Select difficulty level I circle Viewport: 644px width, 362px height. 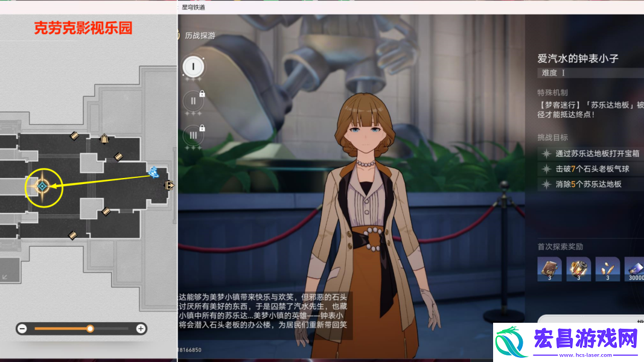(193, 66)
